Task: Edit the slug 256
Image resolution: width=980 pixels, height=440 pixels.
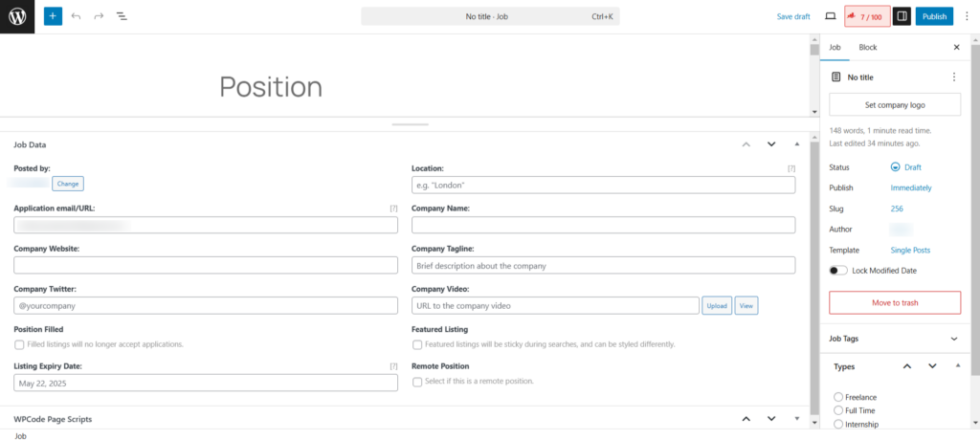Action: (897, 209)
